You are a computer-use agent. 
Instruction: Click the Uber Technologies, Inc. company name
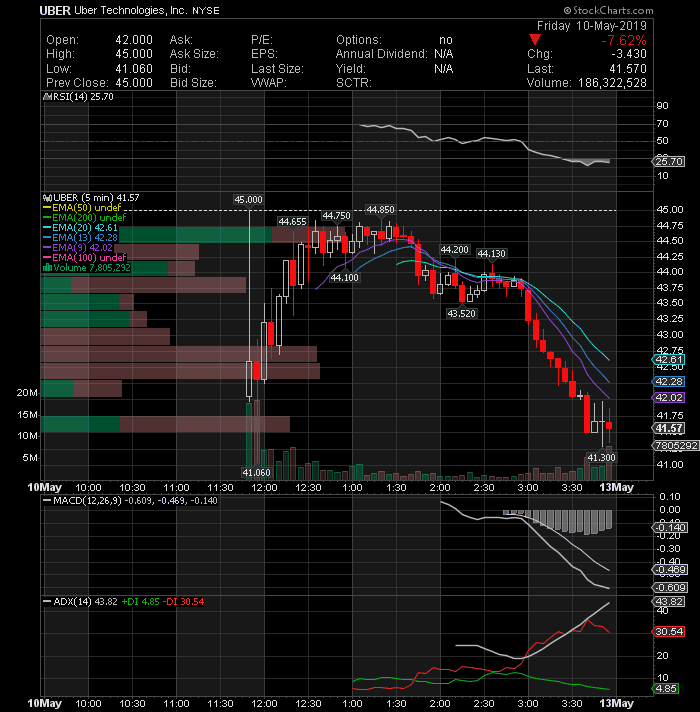coord(131,10)
